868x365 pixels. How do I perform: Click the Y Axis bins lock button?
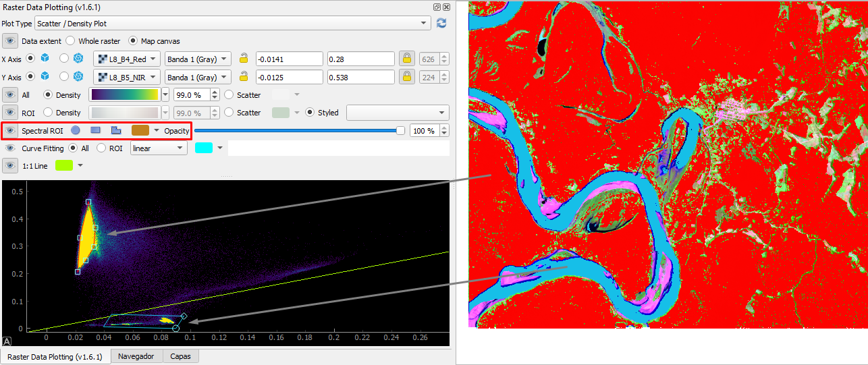click(407, 76)
